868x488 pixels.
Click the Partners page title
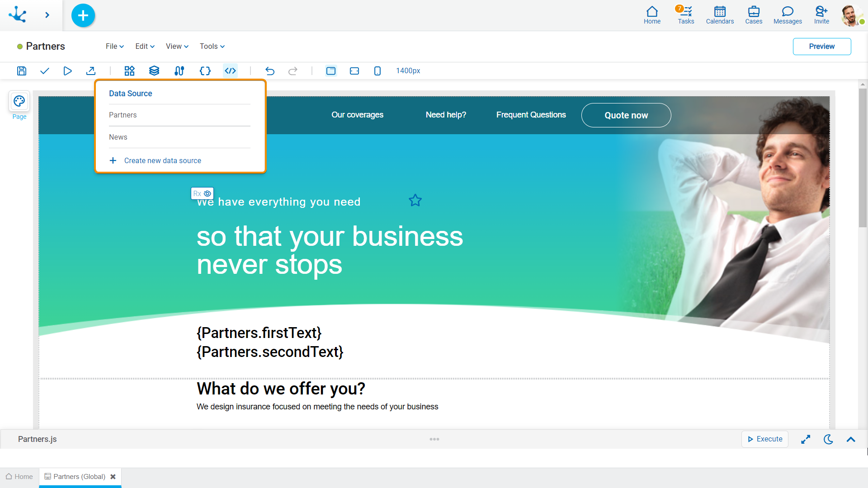(45, 46)
